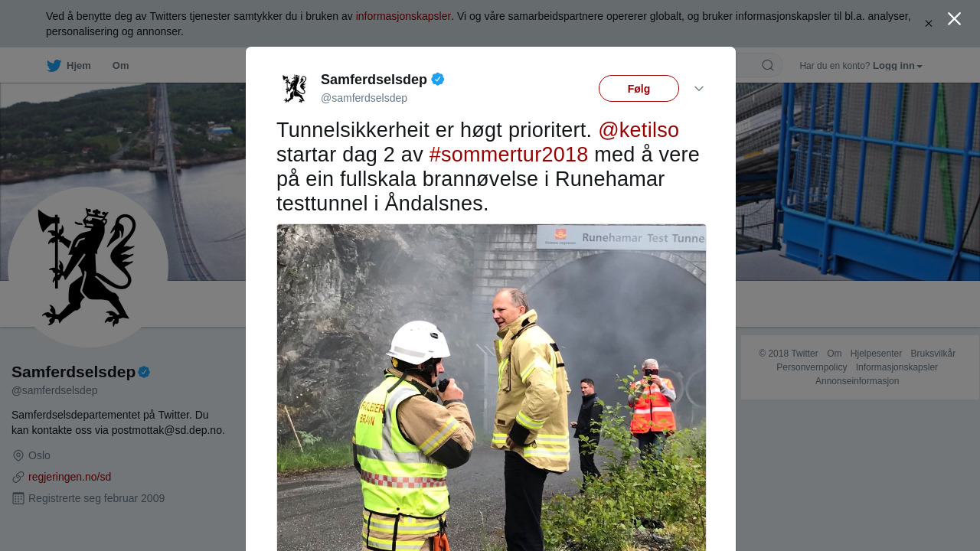Screen dimensions: 980x551
Task: Open the Om menu item in the top bar
Action: [x=121, y=66]
